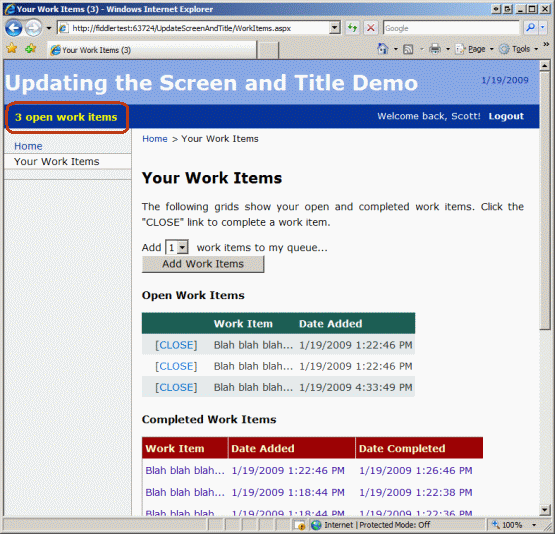Select Your Work Items in left navigation
The image size is (555, 534).
tap(57, 161)
